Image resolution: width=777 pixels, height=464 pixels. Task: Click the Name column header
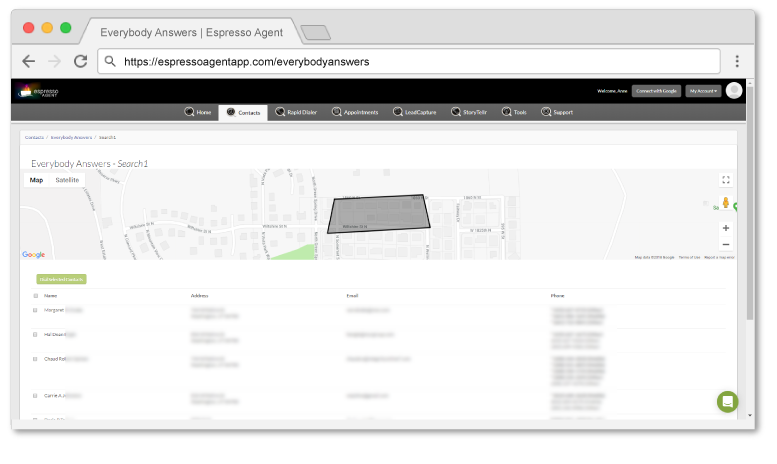point(51,296)
